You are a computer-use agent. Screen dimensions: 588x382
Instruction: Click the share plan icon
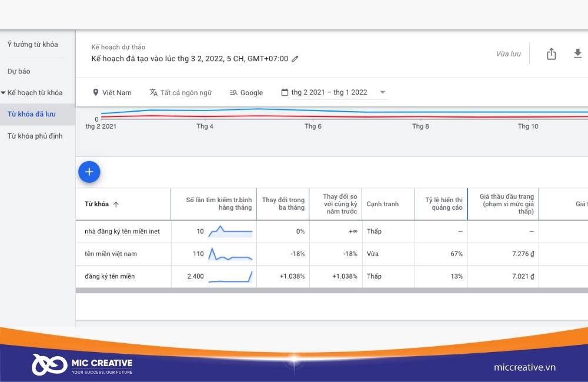(x=552, y=54)
